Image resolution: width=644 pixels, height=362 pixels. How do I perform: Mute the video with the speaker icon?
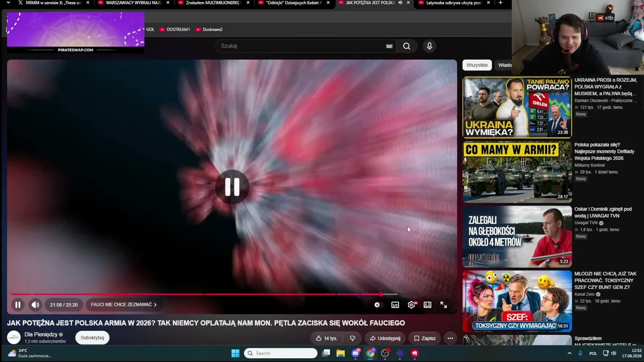point(35,305)
